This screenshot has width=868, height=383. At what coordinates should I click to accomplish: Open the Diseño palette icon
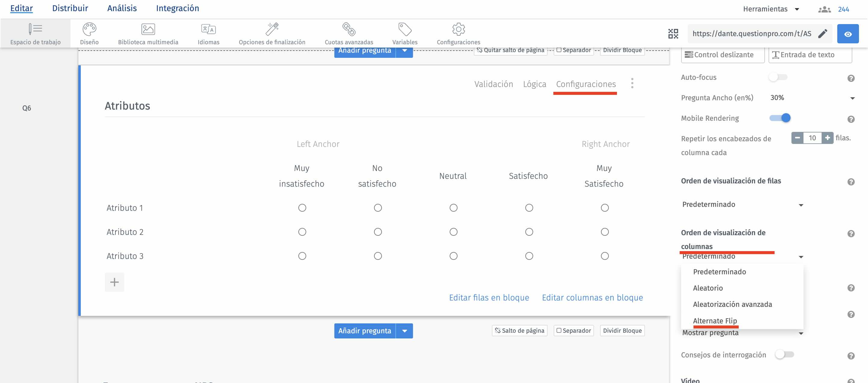click(89, 30)
